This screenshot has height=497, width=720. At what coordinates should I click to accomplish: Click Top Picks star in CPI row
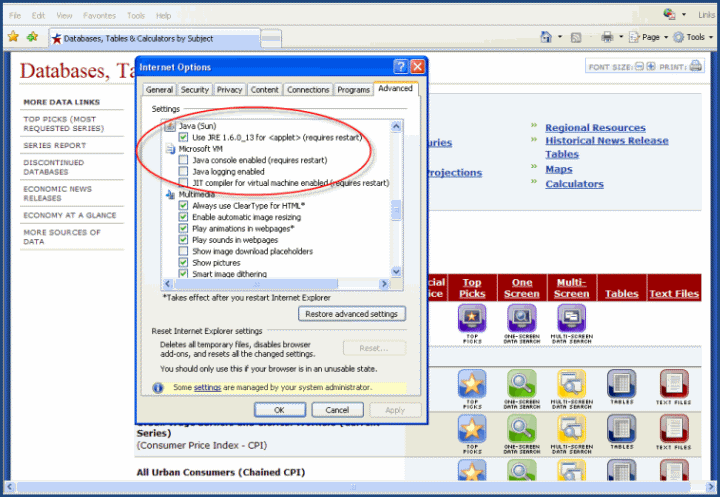click(472, 429)
